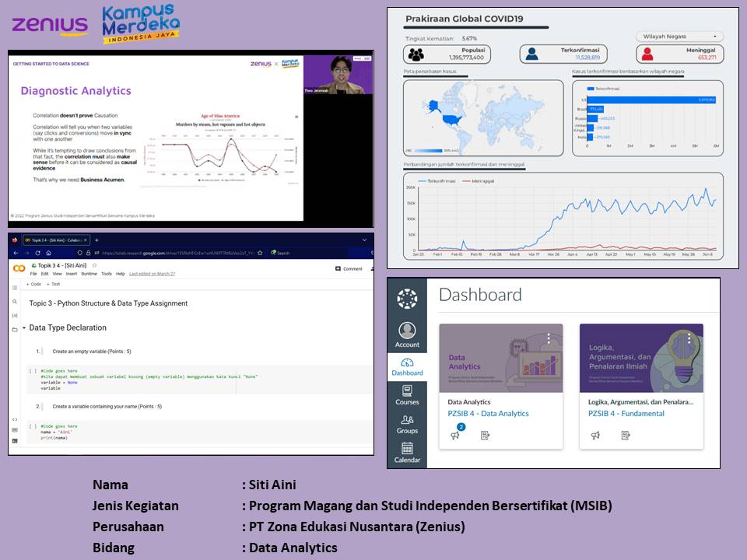Add a text cell with + Text
This screenshot has width=747, height=560.
click(53, 285)
